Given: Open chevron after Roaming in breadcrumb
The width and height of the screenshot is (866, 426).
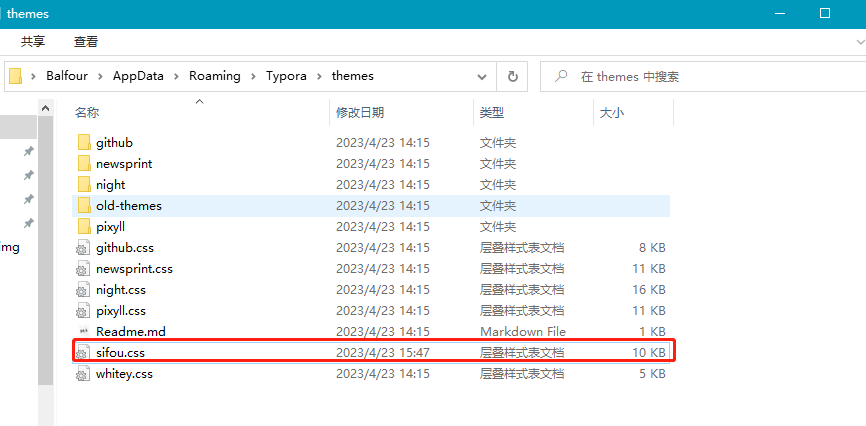Looking at the screenshot, I should 254,76.
